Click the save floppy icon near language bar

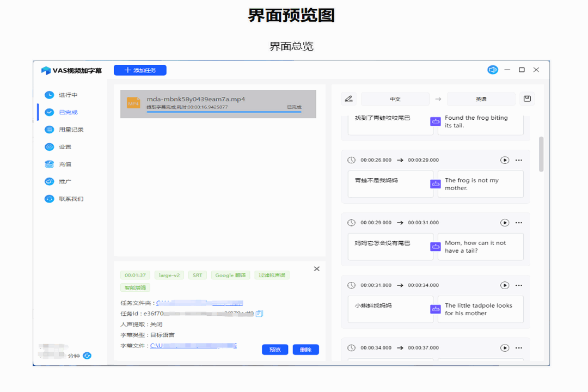coord(527,99)
